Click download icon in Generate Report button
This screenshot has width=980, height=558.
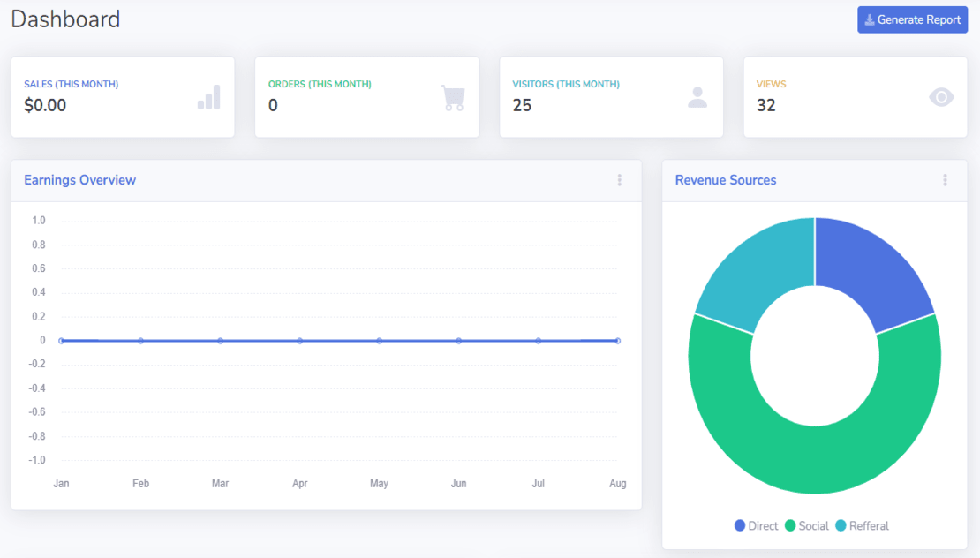click(870, 20)
